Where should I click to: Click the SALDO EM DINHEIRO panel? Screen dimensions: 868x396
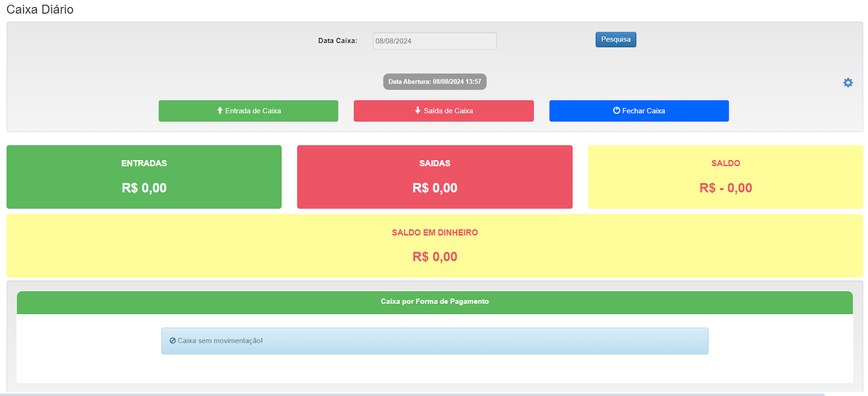(435, 246)
